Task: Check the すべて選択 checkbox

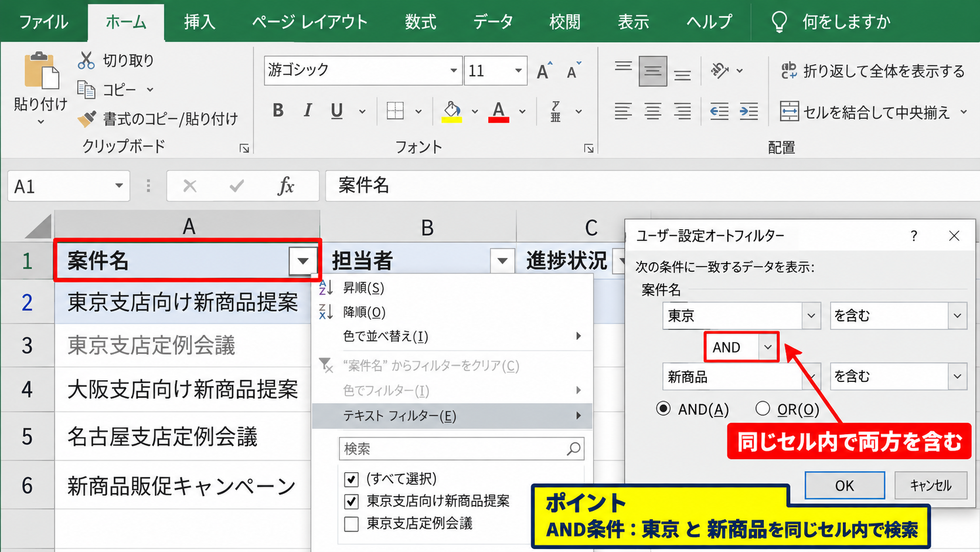Action: pyautogui.click(x=351, y=479)
